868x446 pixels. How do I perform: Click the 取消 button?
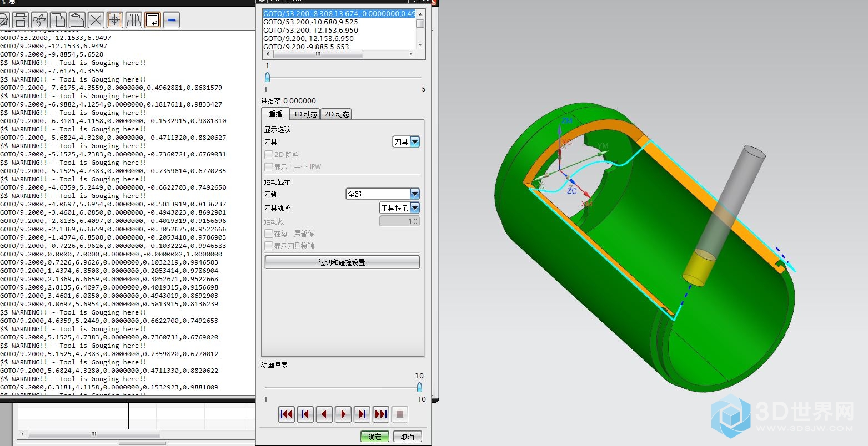[408, 437]
